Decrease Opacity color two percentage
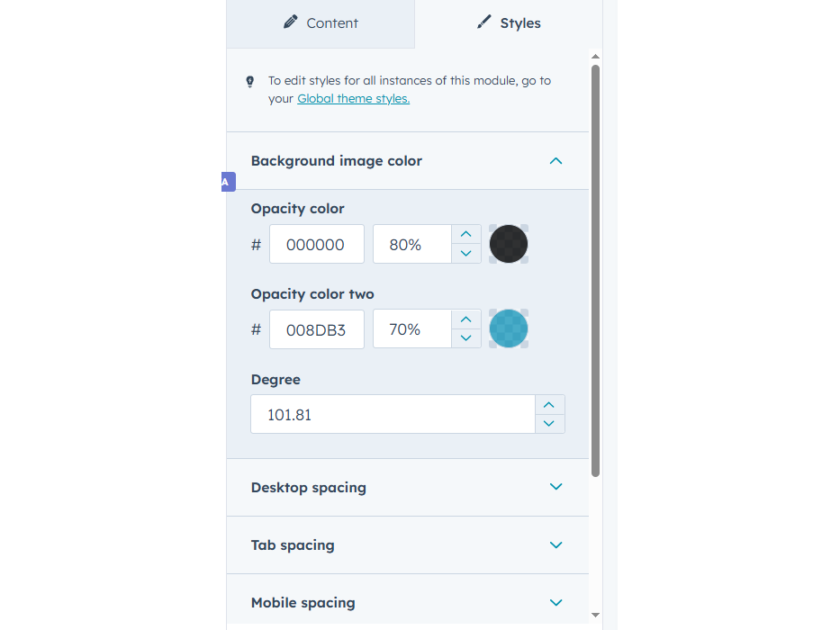This screenshot has height=630, width=840. click(465, 338)
